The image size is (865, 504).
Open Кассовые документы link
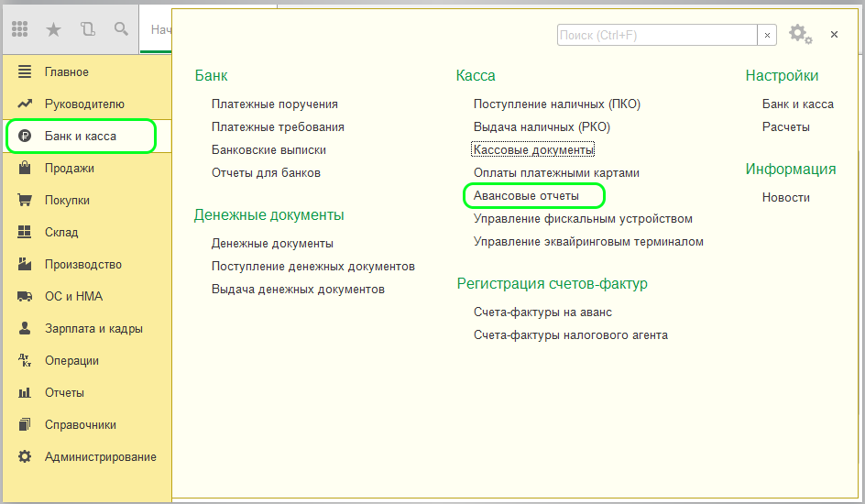coord(533,149)
